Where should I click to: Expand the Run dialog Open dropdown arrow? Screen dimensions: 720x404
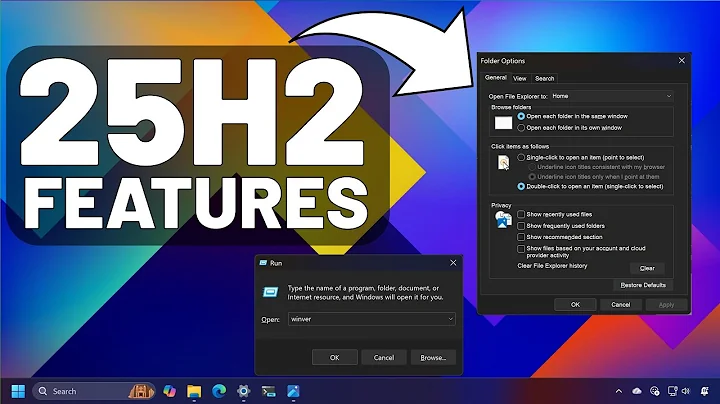pos(450,319)
